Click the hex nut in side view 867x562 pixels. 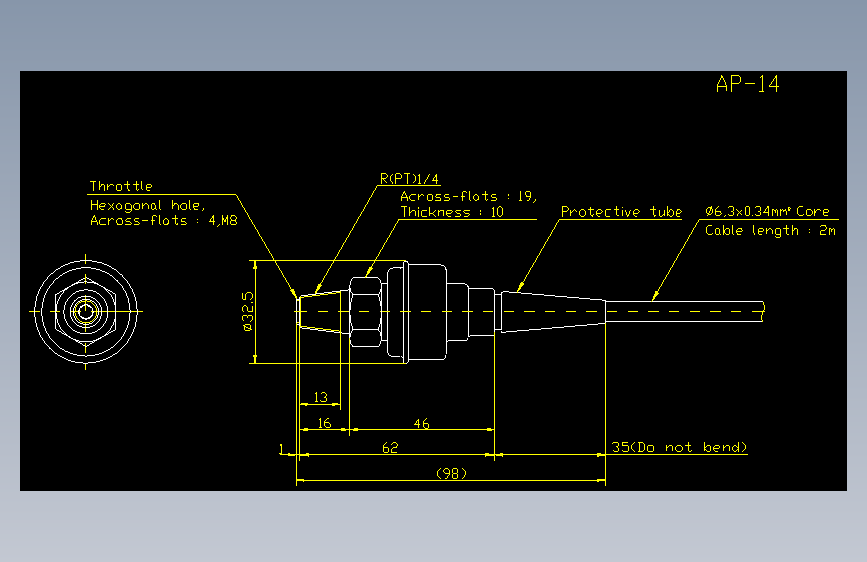(x=365, y=311)
